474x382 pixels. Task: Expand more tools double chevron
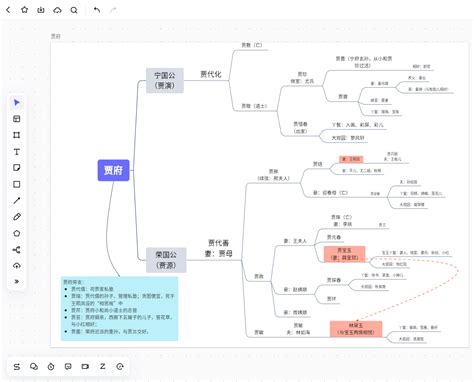click(x=17, y=282)
